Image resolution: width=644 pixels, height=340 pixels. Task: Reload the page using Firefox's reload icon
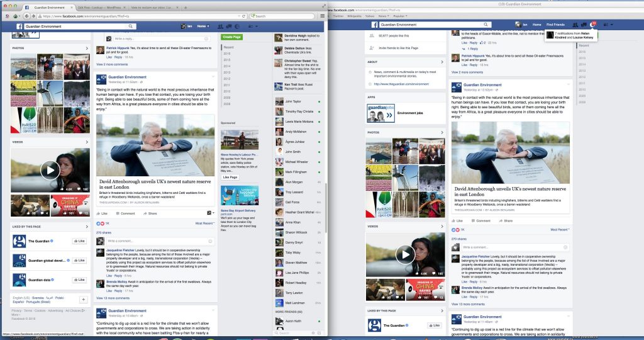point(243,16)
